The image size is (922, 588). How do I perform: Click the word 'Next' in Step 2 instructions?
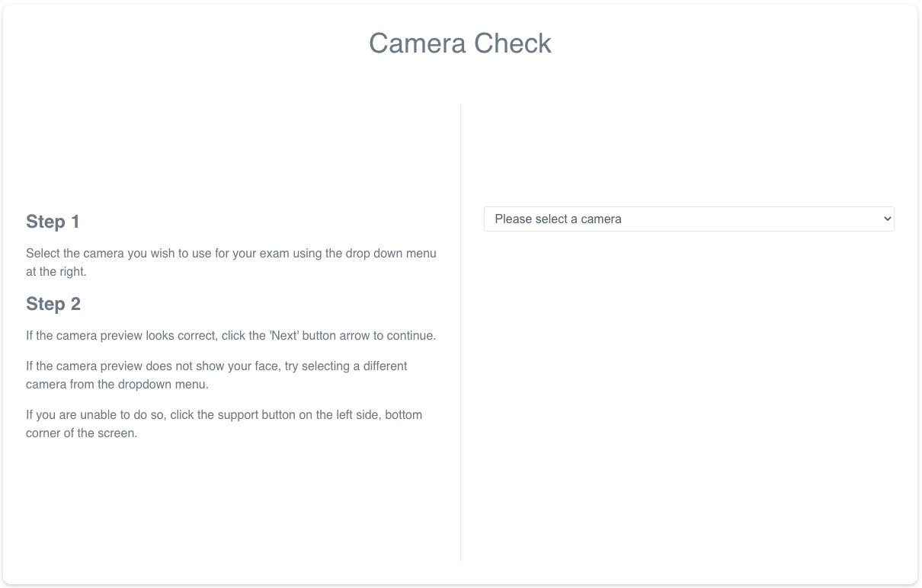pos(283,336)
